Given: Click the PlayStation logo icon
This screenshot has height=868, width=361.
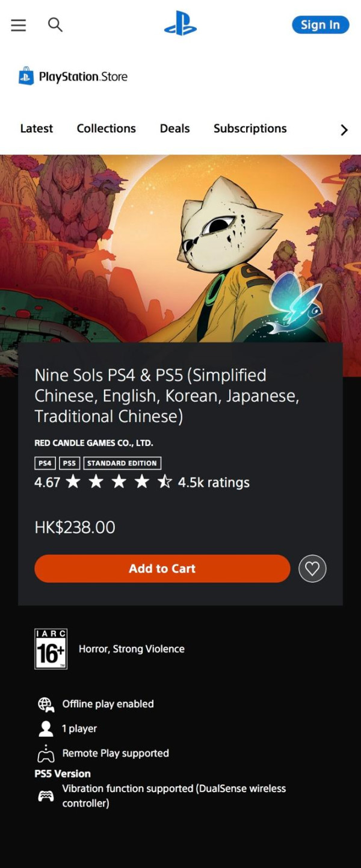Looking at the screenshot, I should [x=180, y=24].
